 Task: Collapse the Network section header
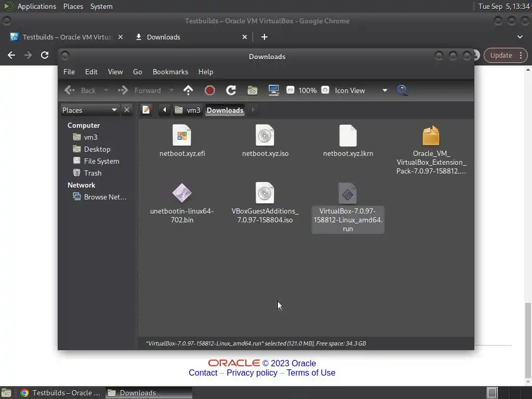pos(81,185)
